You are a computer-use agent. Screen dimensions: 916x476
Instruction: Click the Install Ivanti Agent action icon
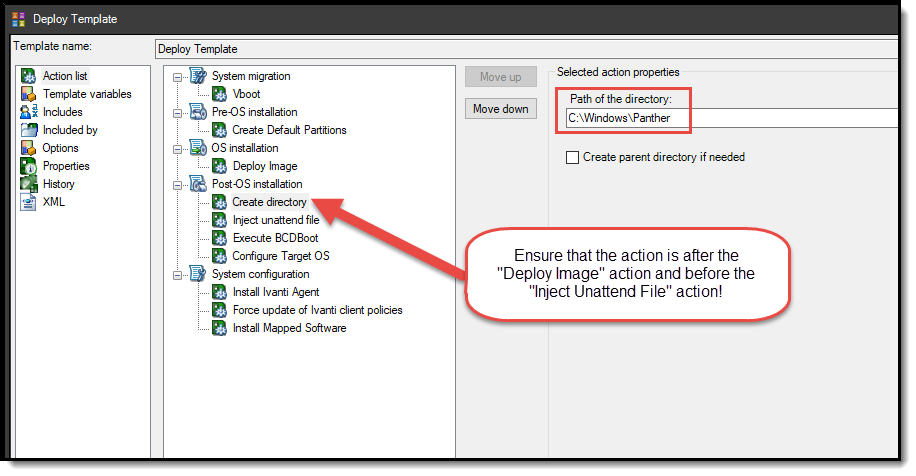point(220,292)
